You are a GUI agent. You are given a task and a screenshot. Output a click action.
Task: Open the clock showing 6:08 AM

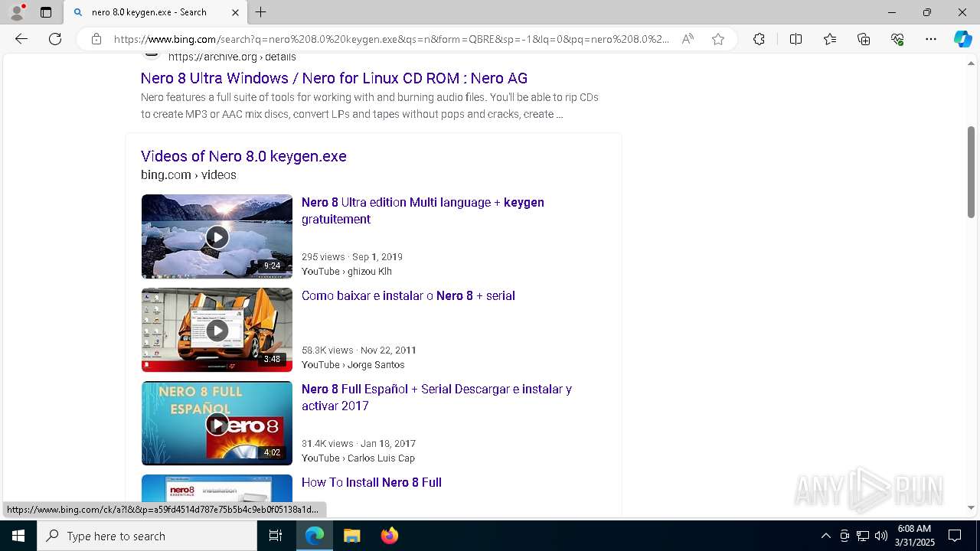[x=914, y=536]
